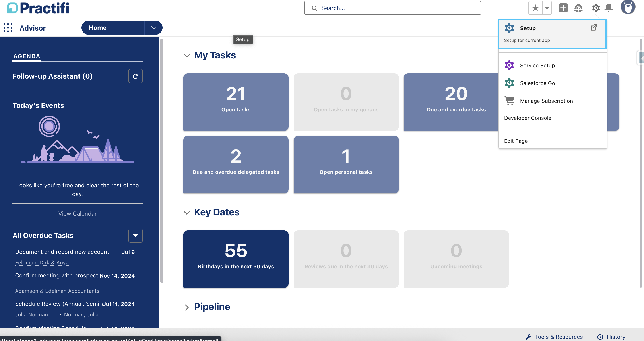
Task: Open the Trailhead guidance icon
Action: (578, 8)
